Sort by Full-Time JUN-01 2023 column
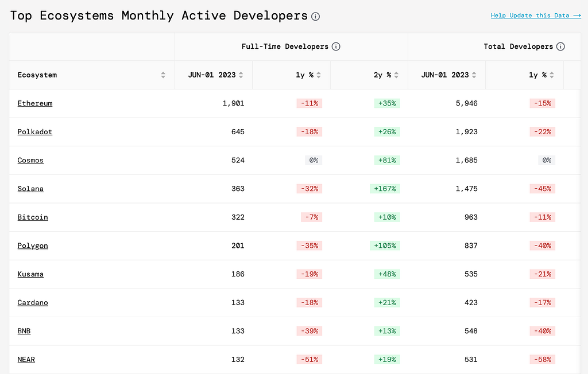This screenshot has width=588, height=374. tap(241, 75)
